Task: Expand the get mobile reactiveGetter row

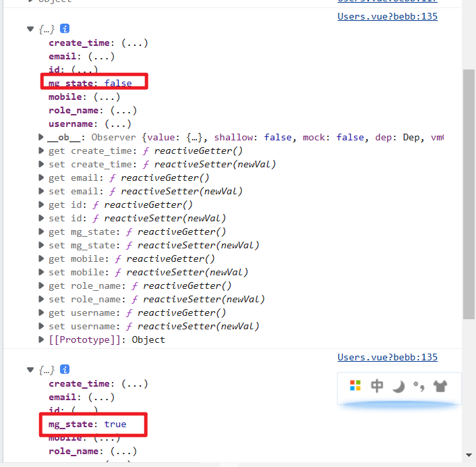Action: [41, 258]
